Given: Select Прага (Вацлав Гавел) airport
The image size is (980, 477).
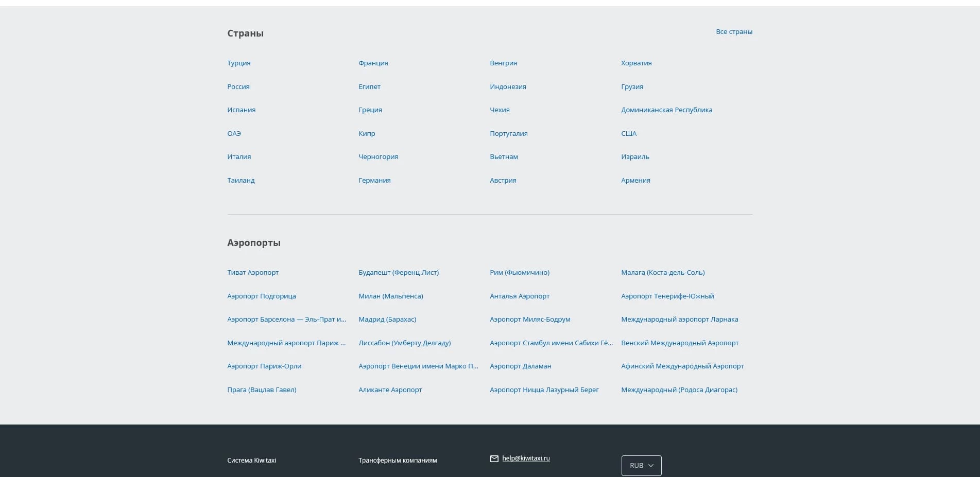Looking at the screenshot, I should tap(262, 390).
